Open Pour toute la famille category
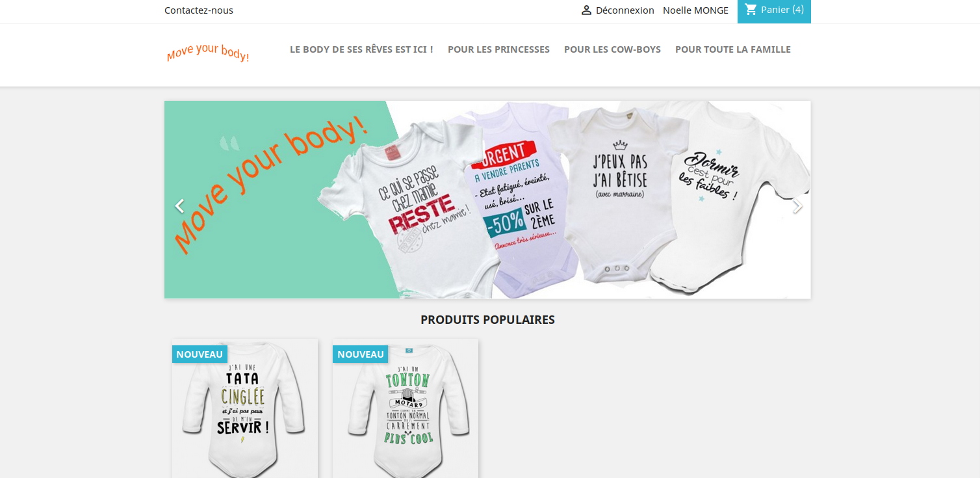Screen dimensions: 980x478 coord(733,49)
